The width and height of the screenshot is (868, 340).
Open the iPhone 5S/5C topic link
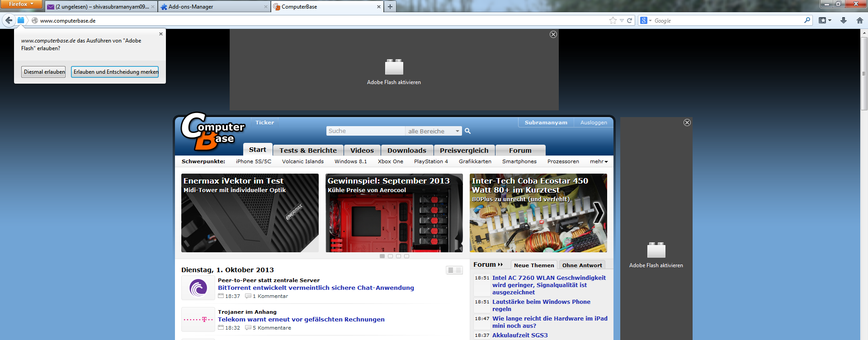[x=254, y=161]
